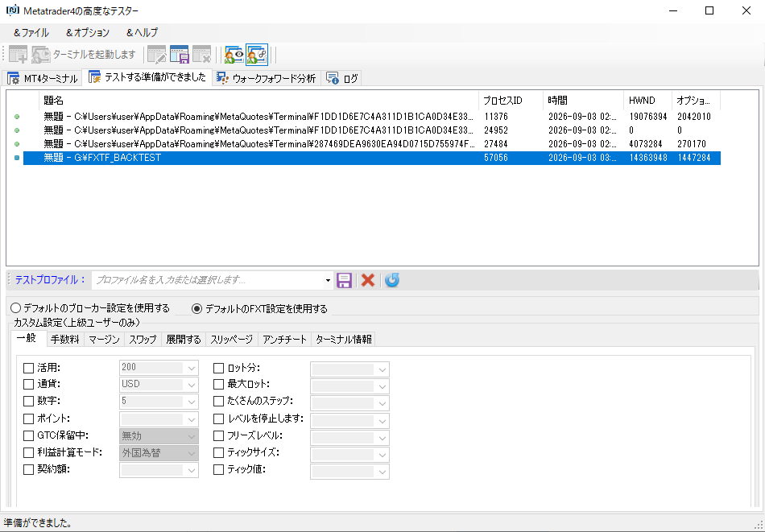765x532 pixels.
Task: Click the blue refresh profile icon
Action: coord(392,280)
